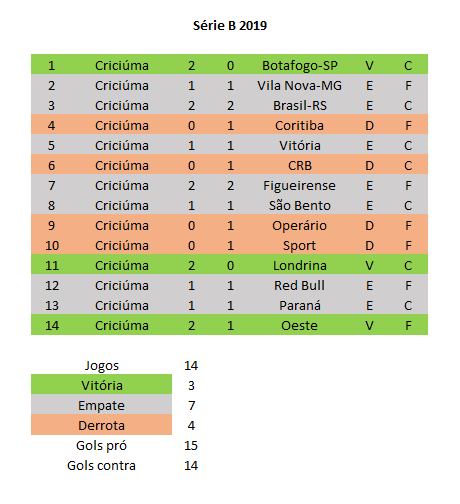This screenshot has width=460, height=504.
Task: Click the Londrina cell in row 11
Action: tap(300, 266)
